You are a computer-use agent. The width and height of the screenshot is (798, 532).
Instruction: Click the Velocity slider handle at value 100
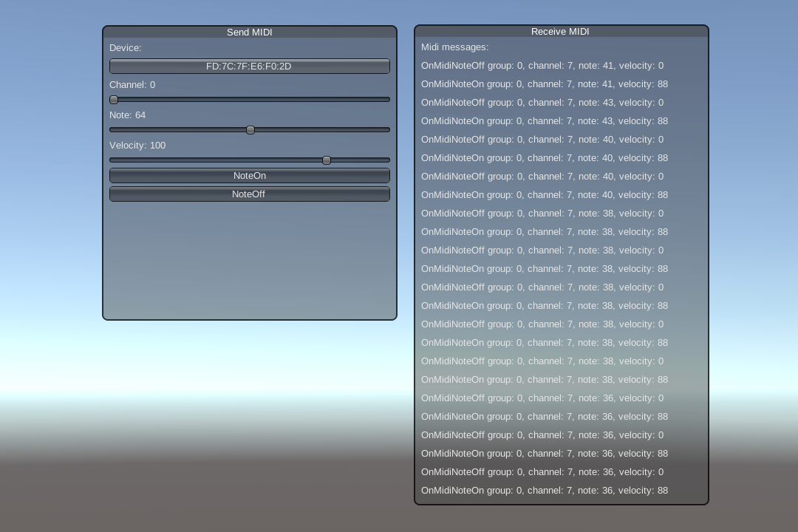(327, 160)
